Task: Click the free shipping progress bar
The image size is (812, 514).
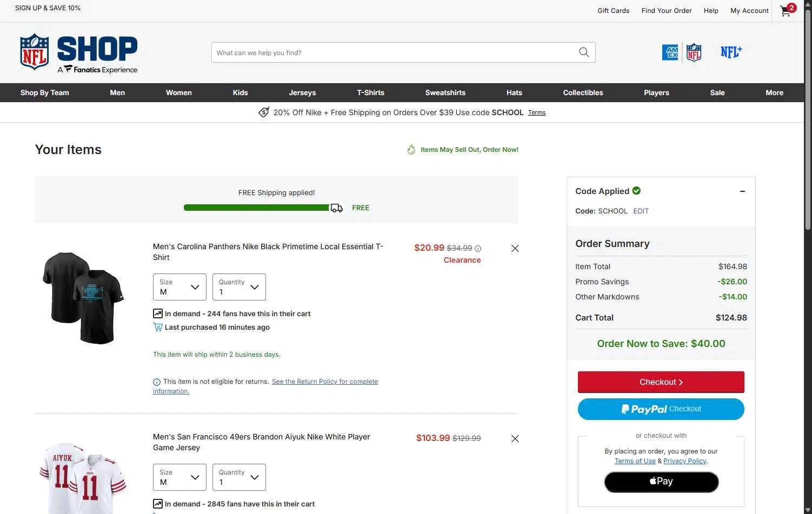Action: (x=257, y=208)
